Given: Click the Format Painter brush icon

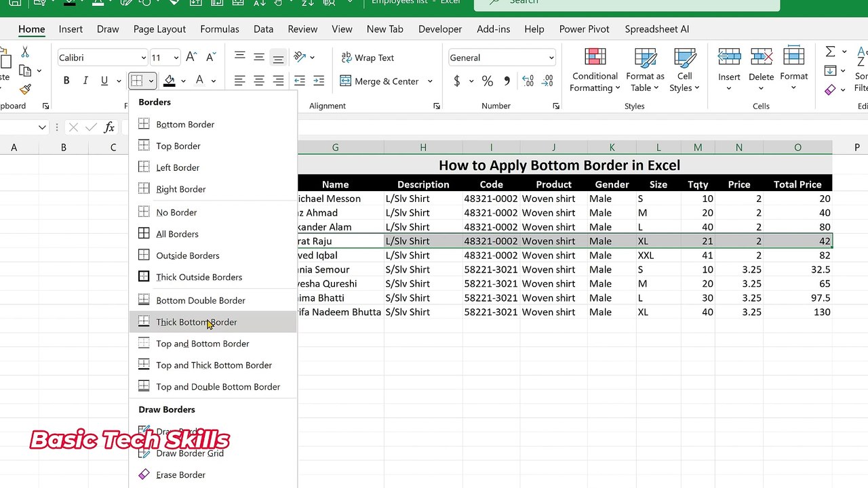Looking at the screenshot, I should (25, 89).
